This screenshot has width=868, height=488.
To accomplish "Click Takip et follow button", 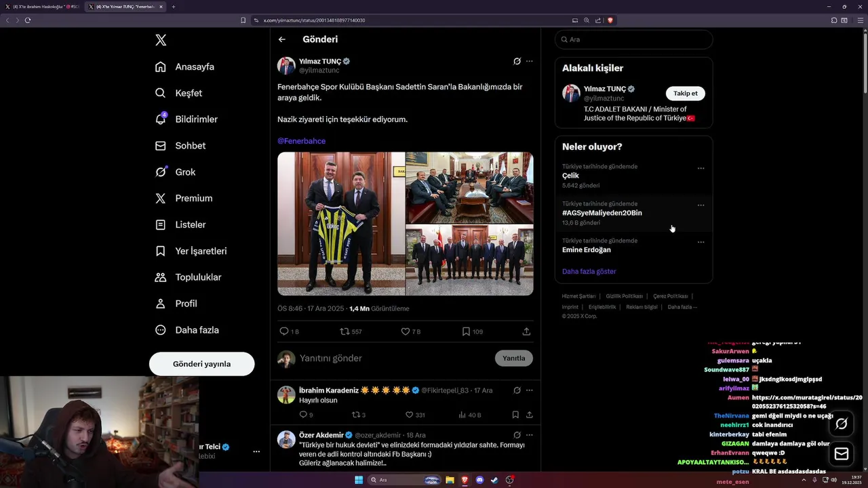I will [685, 94].
